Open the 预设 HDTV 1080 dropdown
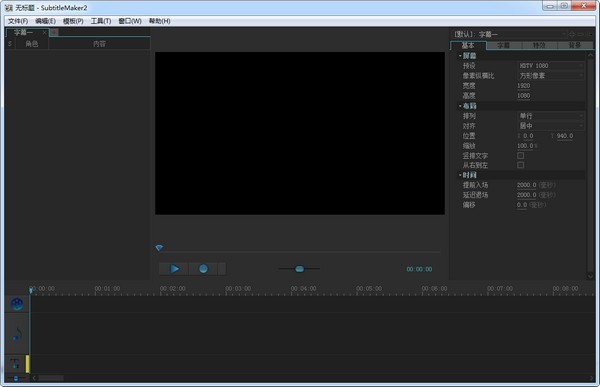The image size is (600, 387). [x=550, y=66]
